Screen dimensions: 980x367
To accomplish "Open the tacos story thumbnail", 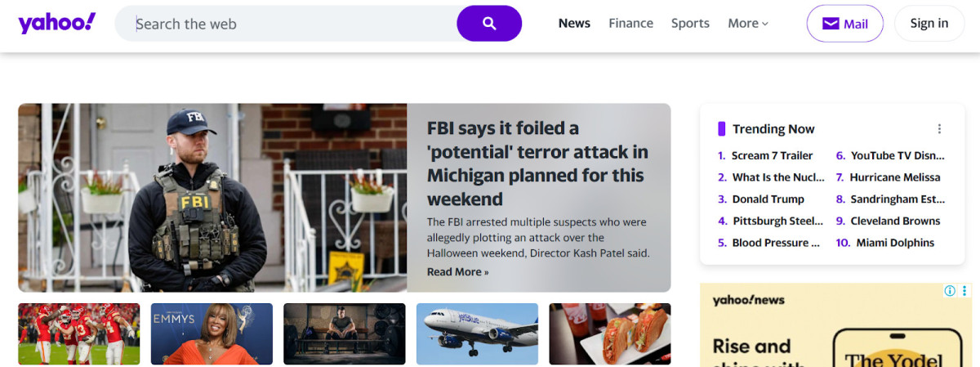I will pyautogui.click(x=609, y=333).
